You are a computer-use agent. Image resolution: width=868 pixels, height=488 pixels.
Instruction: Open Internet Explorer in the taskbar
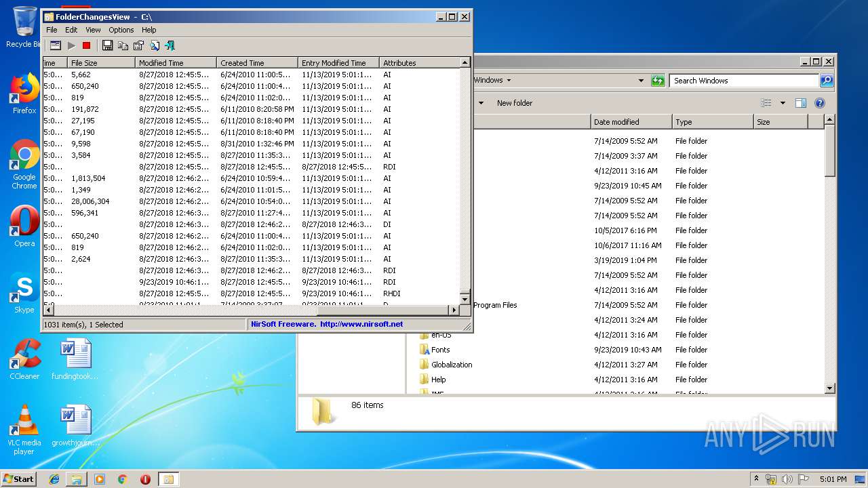(x=54, y=479)
